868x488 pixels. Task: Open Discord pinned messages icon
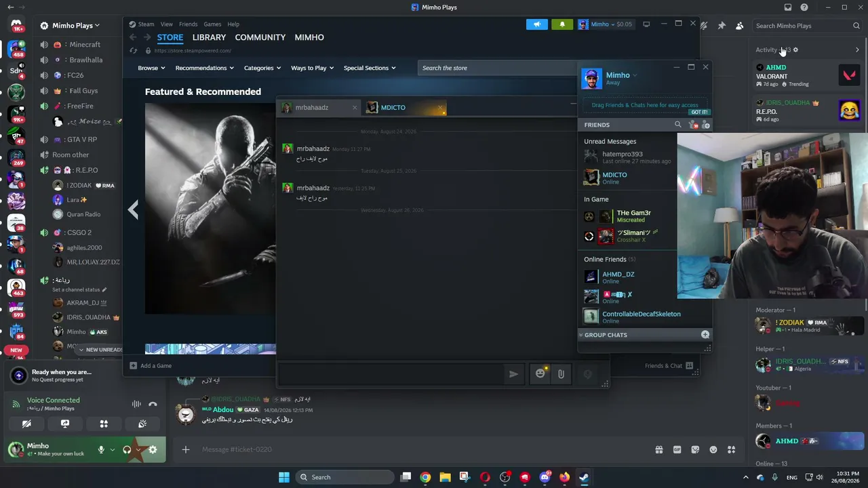pyautogui.click(x=722, y=26)
